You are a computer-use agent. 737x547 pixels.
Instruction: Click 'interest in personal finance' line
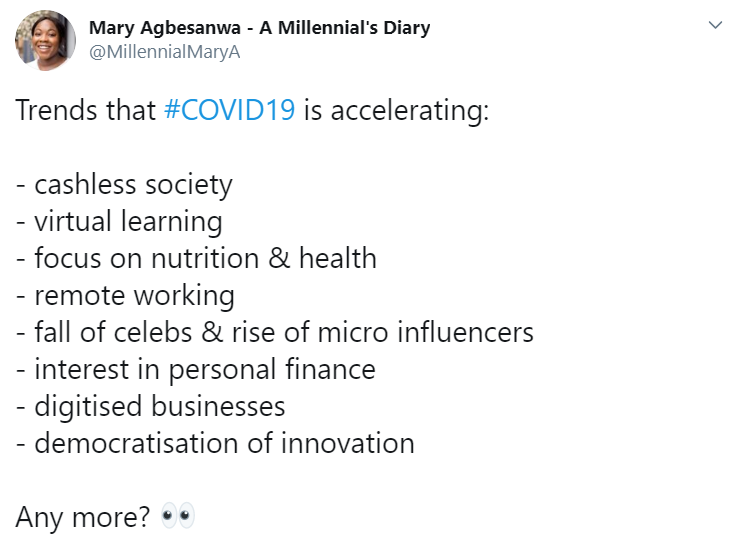point(204,369)
